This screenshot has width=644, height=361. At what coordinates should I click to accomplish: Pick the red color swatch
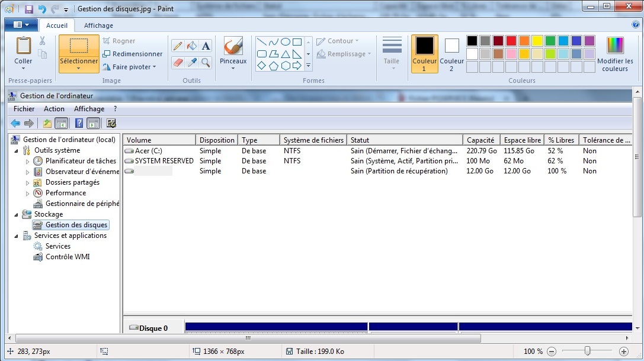[511, 41]
